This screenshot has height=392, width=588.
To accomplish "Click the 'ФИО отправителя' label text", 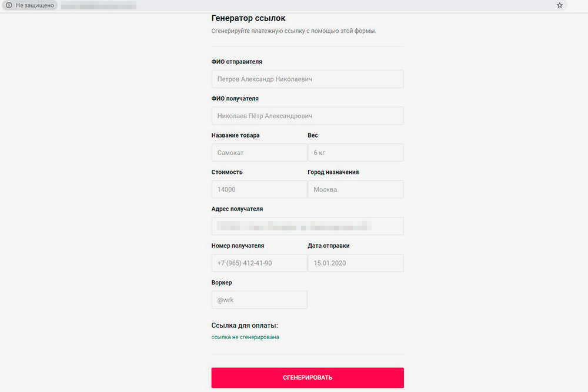I will coord(237,62).
